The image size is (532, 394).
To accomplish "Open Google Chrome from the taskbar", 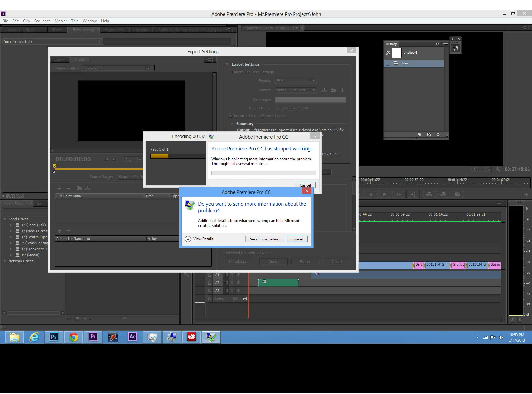I will click(x=73, y=337).
